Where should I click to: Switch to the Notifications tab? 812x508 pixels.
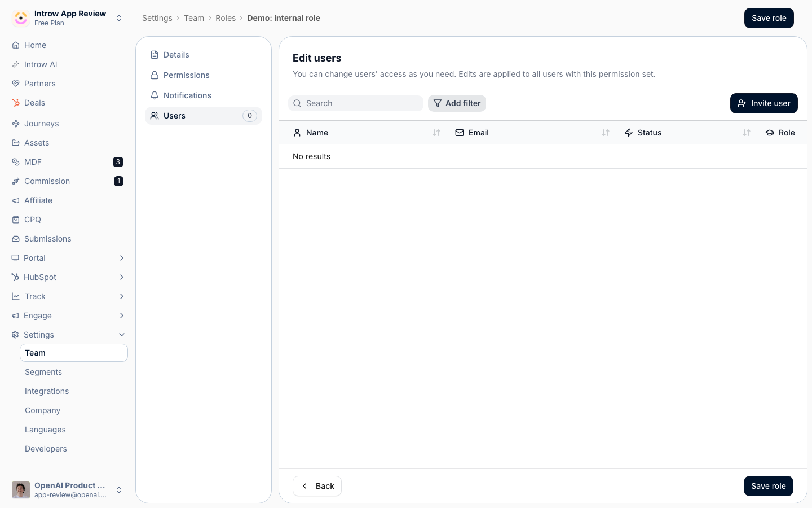204,95
